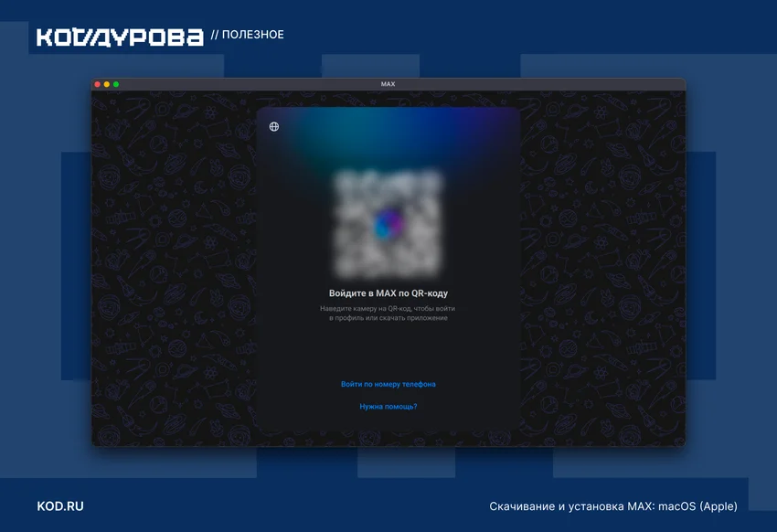Open the language globe icon
This screenshot has width=777, height=532.
point(274,127)
